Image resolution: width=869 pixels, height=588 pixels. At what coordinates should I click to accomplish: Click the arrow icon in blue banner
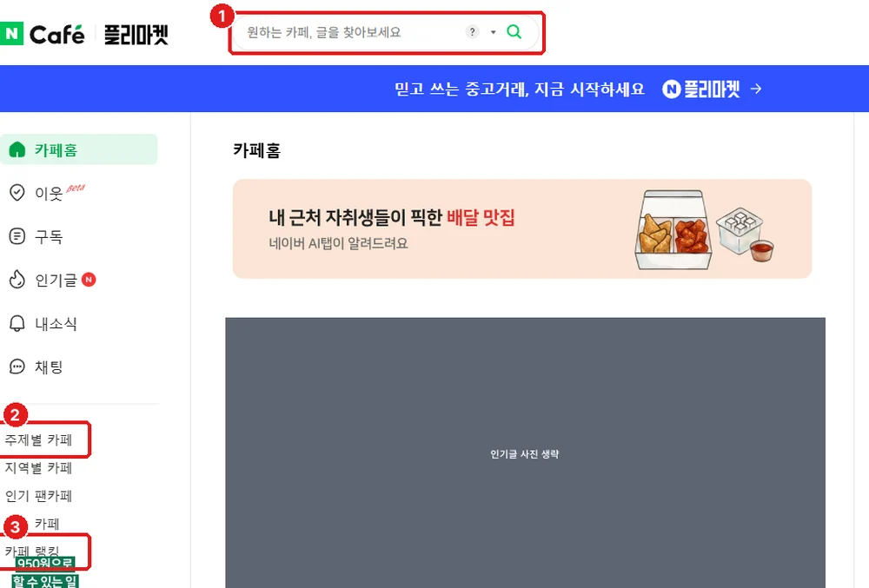756,89
